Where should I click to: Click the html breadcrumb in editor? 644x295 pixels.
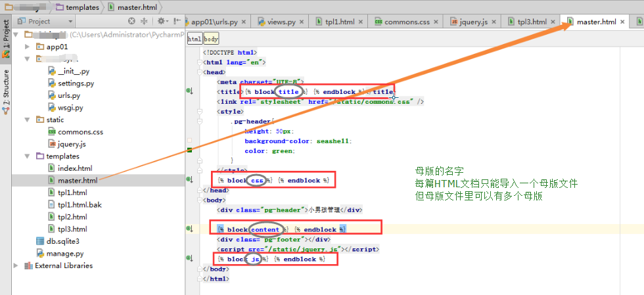195,39
